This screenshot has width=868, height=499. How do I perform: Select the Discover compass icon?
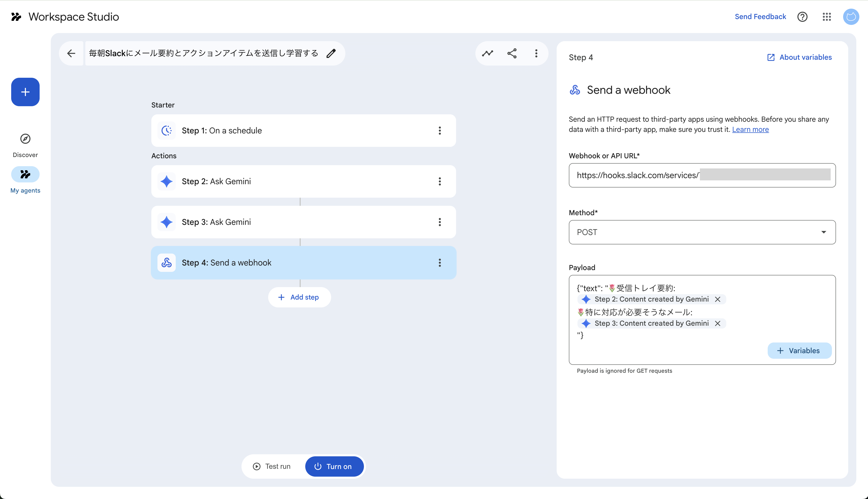coord(25,138)
